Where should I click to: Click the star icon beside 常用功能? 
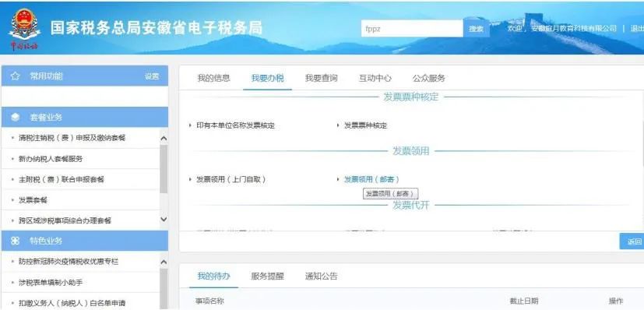(16, 76)
